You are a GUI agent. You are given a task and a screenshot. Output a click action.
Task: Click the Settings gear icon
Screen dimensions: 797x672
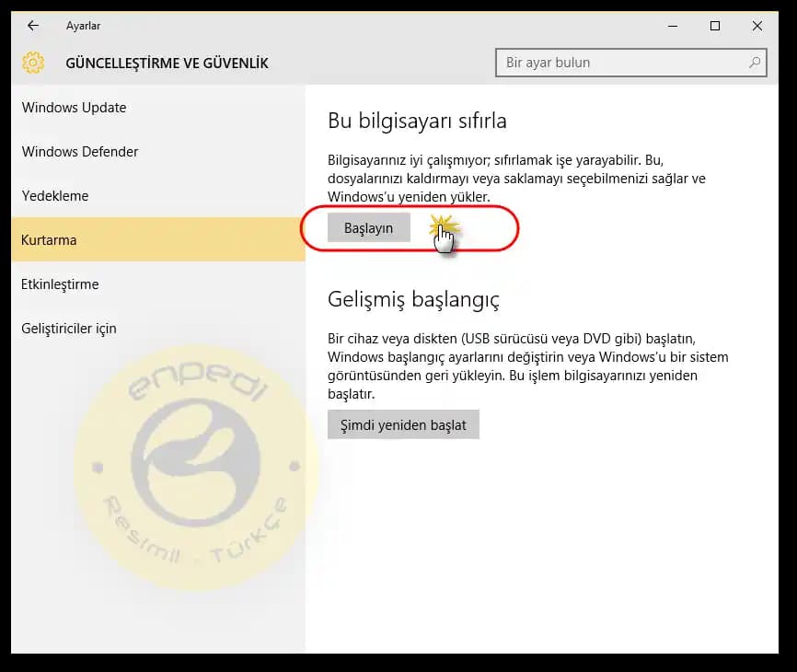click(32, 63)
